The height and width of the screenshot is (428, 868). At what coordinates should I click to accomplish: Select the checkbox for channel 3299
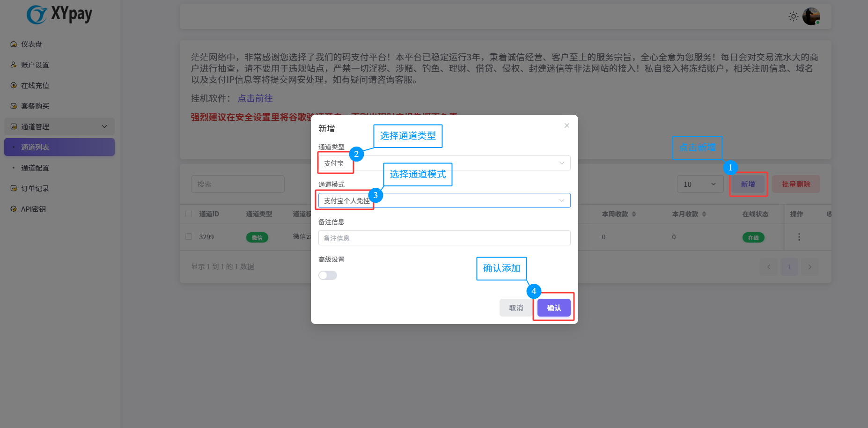pos(189,237)
